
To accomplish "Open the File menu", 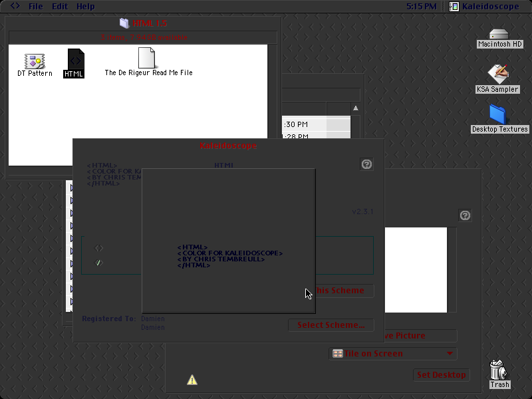I will [36, 6].
